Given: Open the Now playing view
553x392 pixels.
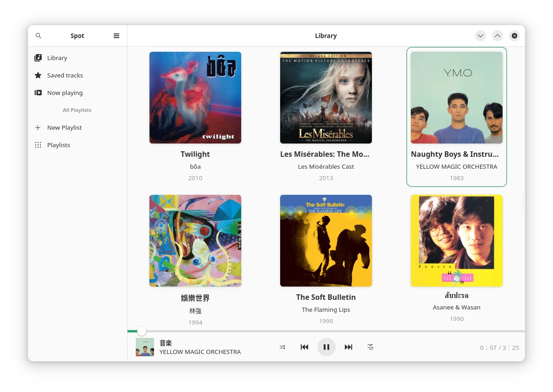Looking at the screenshot, I should 65,93.
